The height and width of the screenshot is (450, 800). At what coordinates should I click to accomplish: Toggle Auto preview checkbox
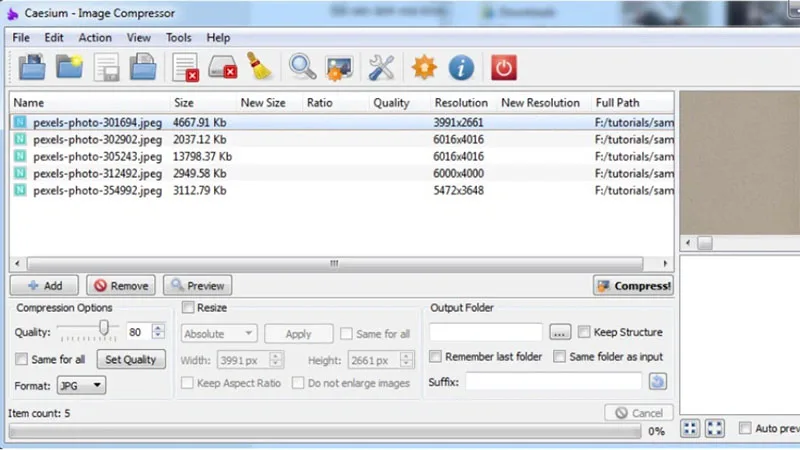(745, 428)
